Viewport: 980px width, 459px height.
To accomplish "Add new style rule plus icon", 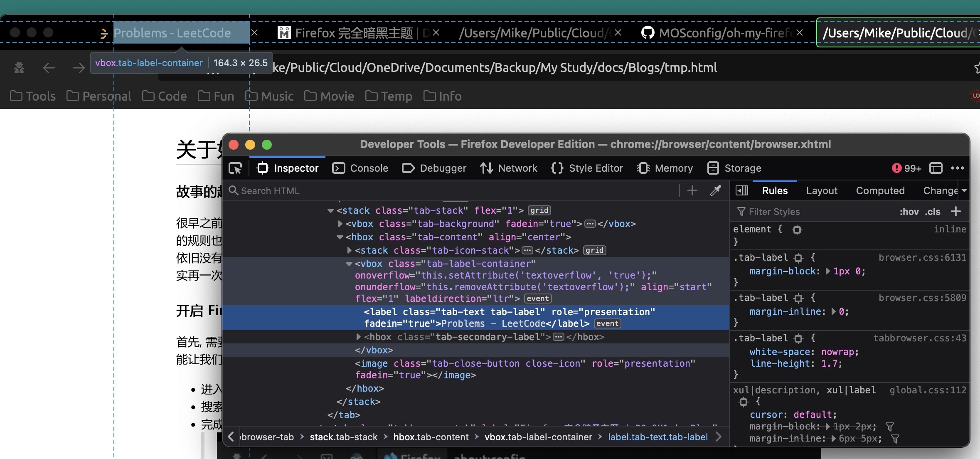I will [956, 212].
